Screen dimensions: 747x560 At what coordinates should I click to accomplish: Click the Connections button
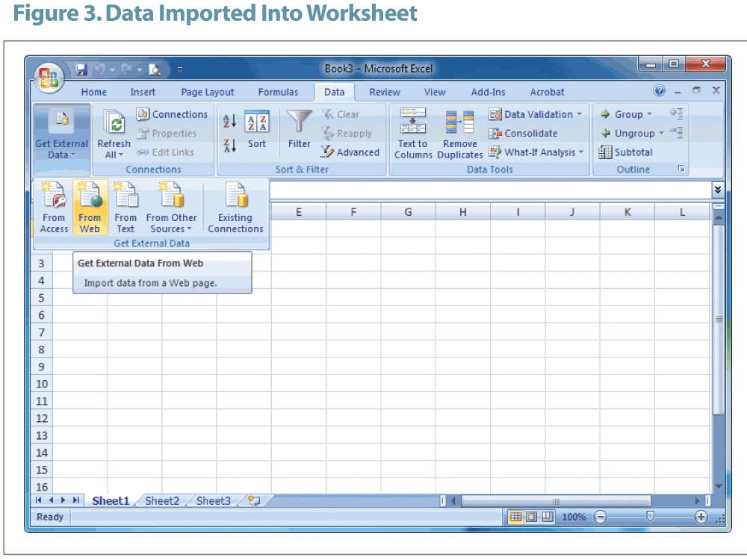coord(172,114)
